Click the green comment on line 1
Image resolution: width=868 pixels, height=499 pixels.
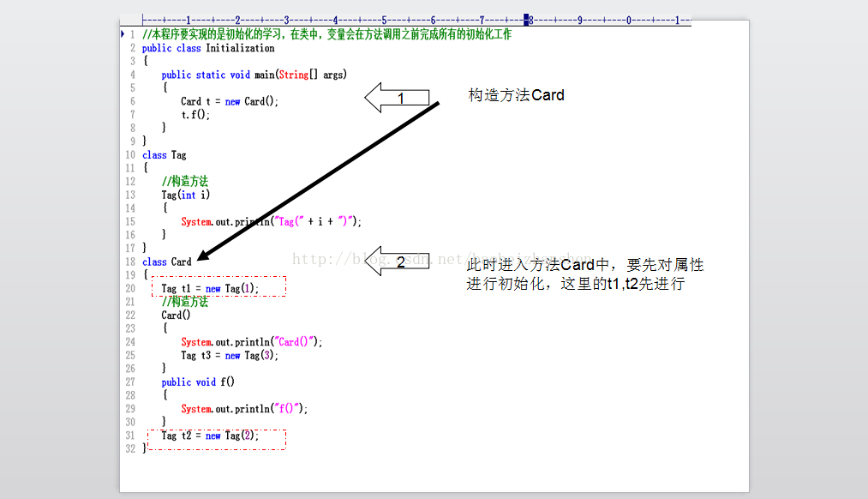coord(326,34)
